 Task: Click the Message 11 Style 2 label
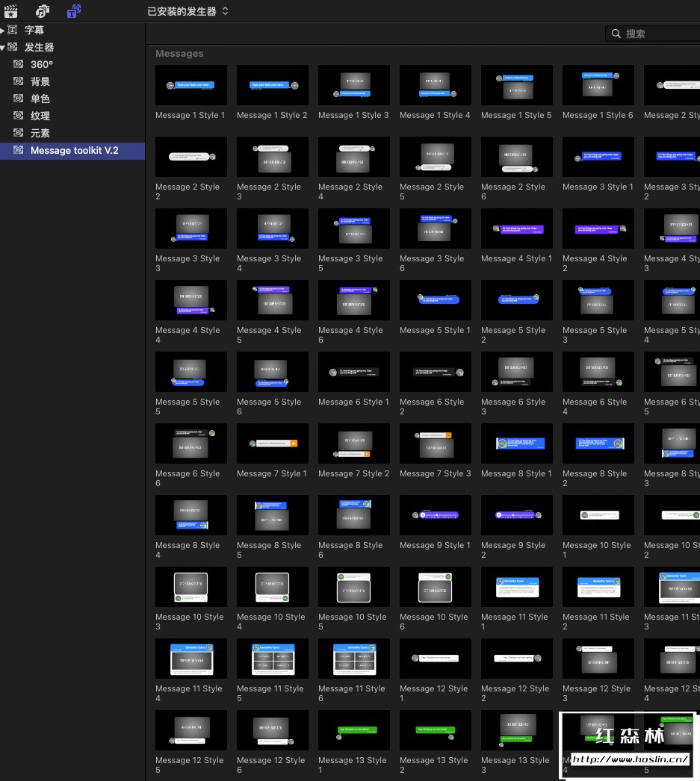click(596, 622)
